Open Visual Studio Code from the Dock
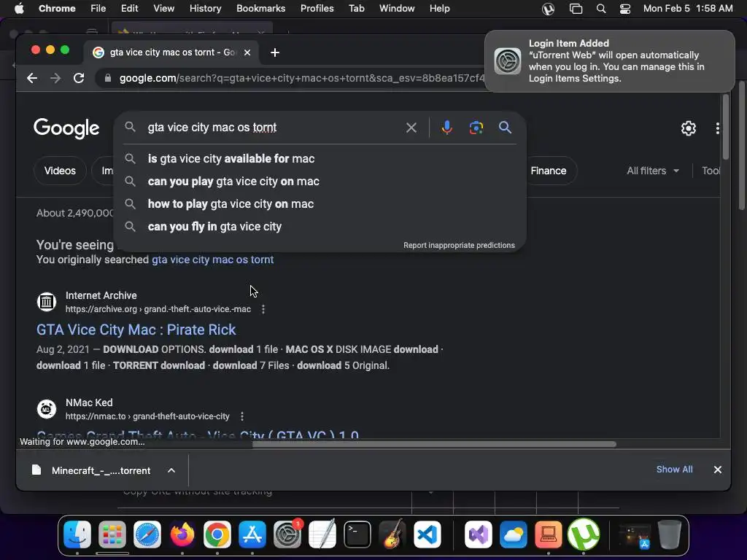 tap(427, 534)
